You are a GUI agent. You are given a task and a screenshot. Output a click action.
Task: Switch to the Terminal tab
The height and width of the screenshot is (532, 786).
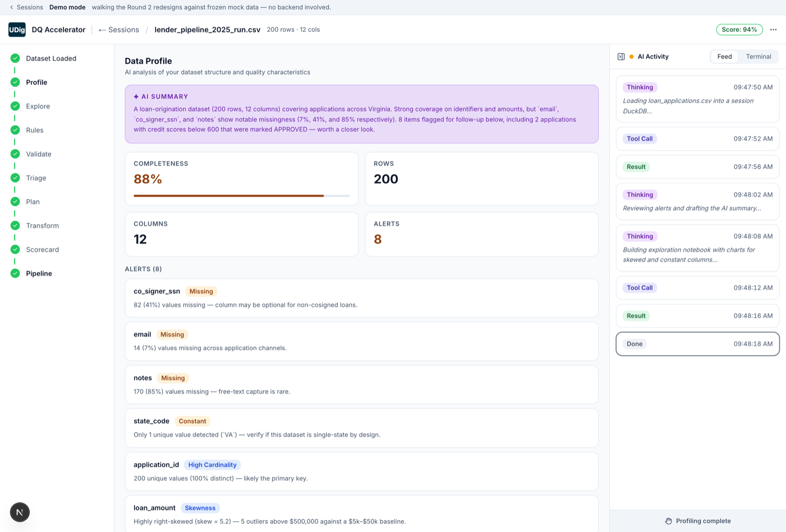[x=758, y=56]
